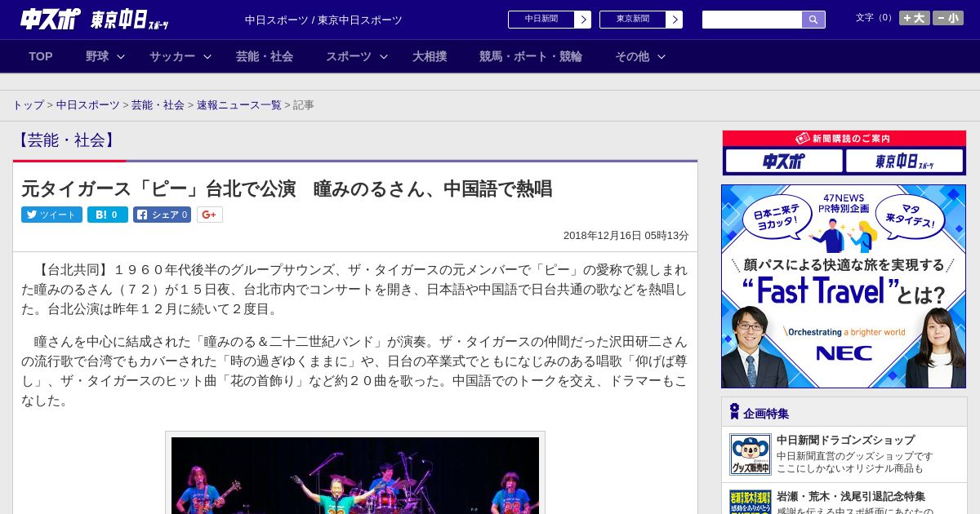Open 大相撲 navigation item

pyautogui.click(x=430, y=56)
